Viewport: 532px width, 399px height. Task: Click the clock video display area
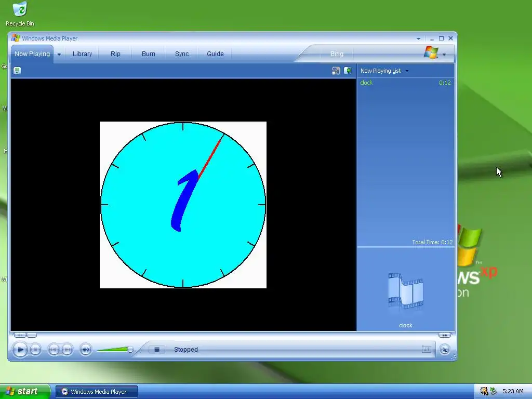(x=183, y=205)
